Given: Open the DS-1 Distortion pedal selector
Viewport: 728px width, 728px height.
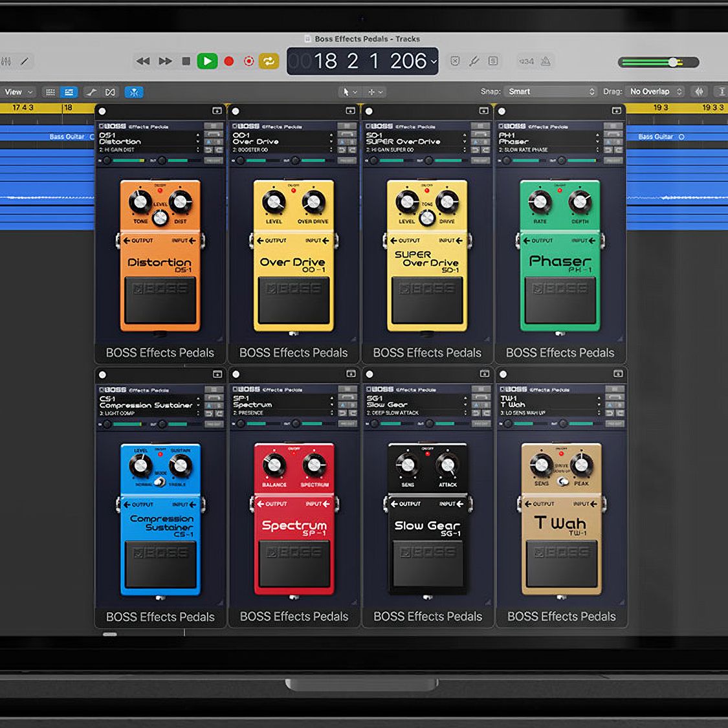Looking at the screenshot, I should coord(149,138).
